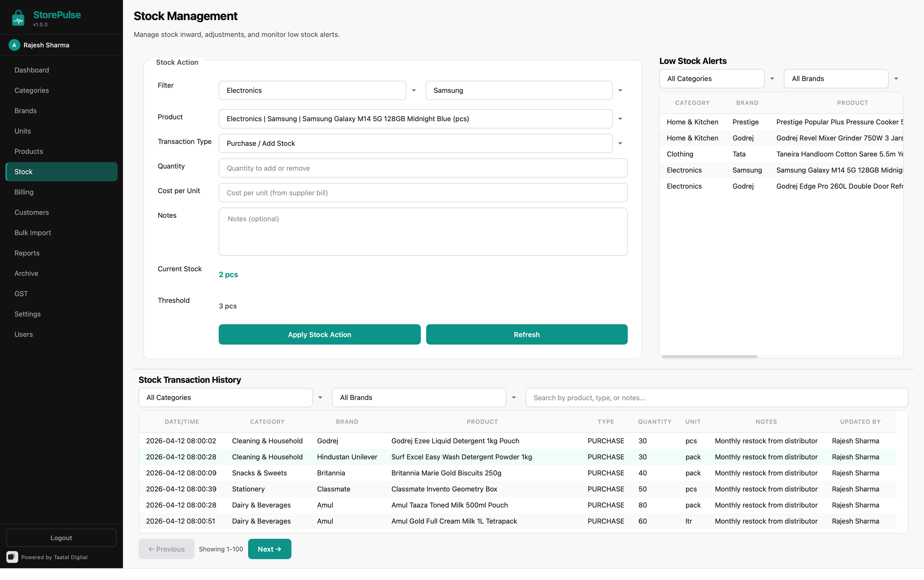Click the Previous page button
This screenshot has height=580, width=924.
coord(166,549)
